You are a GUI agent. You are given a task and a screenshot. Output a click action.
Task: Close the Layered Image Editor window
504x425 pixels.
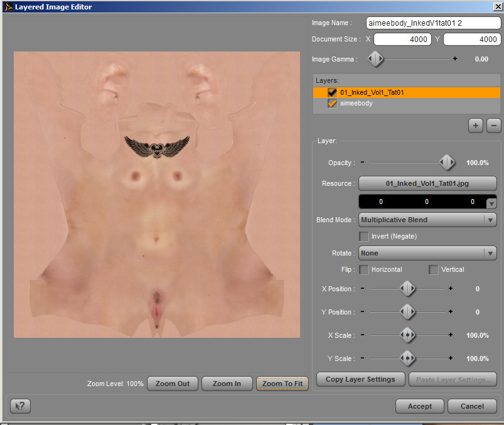[x=498, y=7]
